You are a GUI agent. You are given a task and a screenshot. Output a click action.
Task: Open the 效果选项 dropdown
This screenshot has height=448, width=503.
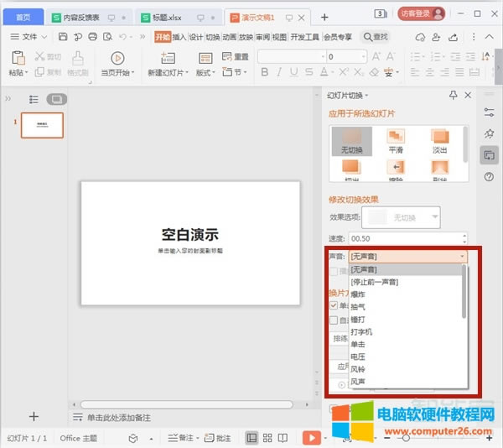434,217
